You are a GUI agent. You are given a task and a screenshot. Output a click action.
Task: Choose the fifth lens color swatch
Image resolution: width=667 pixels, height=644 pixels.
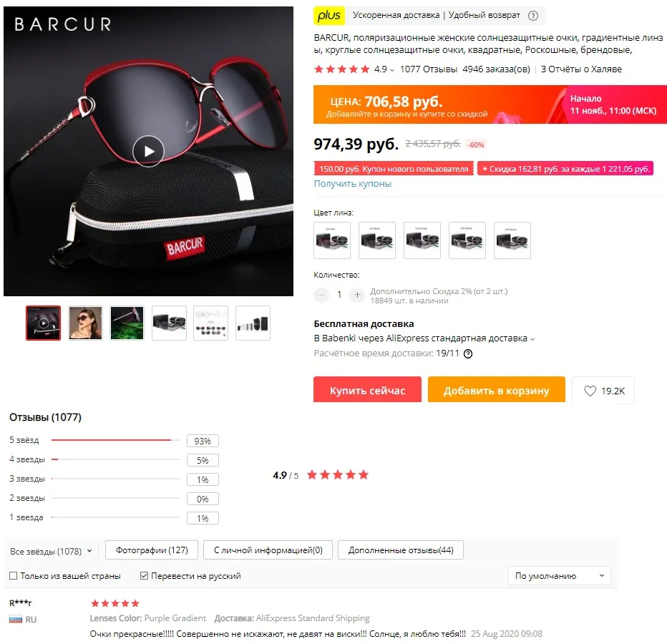tap(512, 240)
